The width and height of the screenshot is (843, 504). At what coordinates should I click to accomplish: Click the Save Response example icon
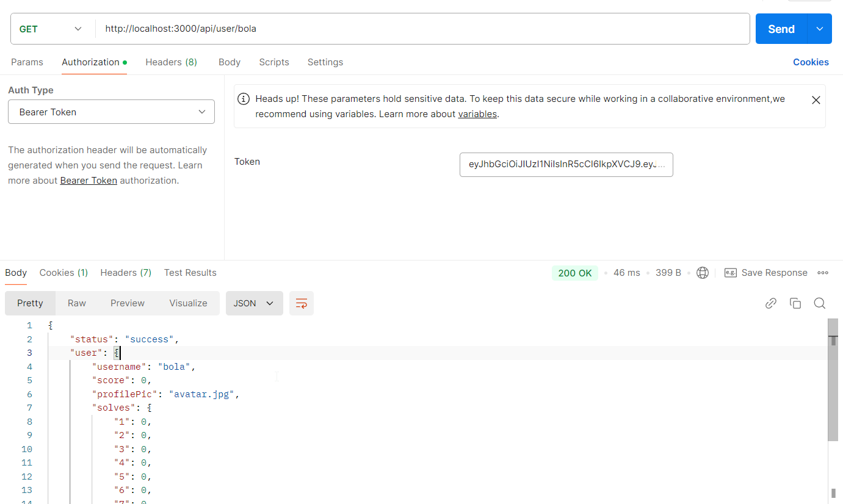[x=730, y=273]
